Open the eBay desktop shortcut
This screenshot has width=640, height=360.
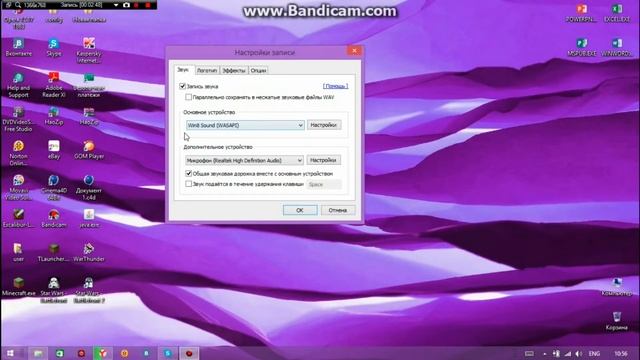point(53,150)
